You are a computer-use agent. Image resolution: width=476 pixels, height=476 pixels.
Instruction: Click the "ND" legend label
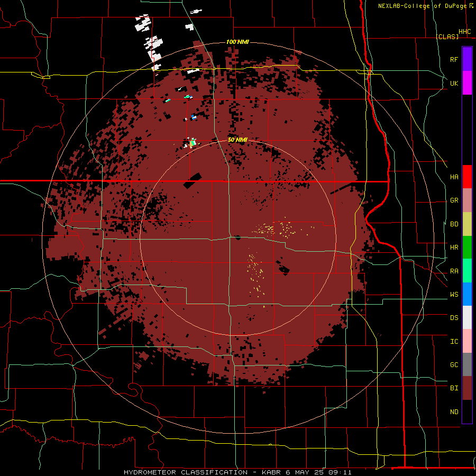point(454,411)
